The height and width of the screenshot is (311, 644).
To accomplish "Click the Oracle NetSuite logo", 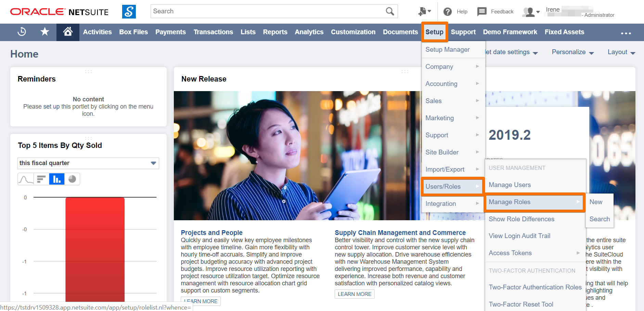I will 59,12.
